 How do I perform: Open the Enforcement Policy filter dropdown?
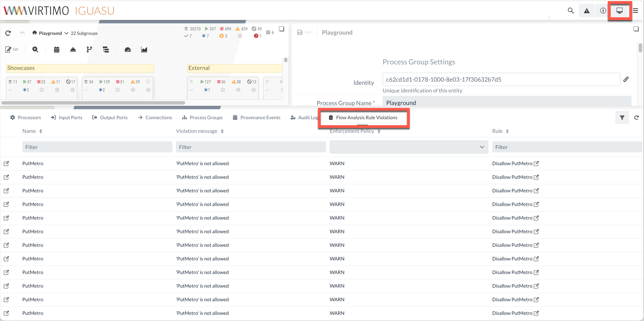coord(409,147)
